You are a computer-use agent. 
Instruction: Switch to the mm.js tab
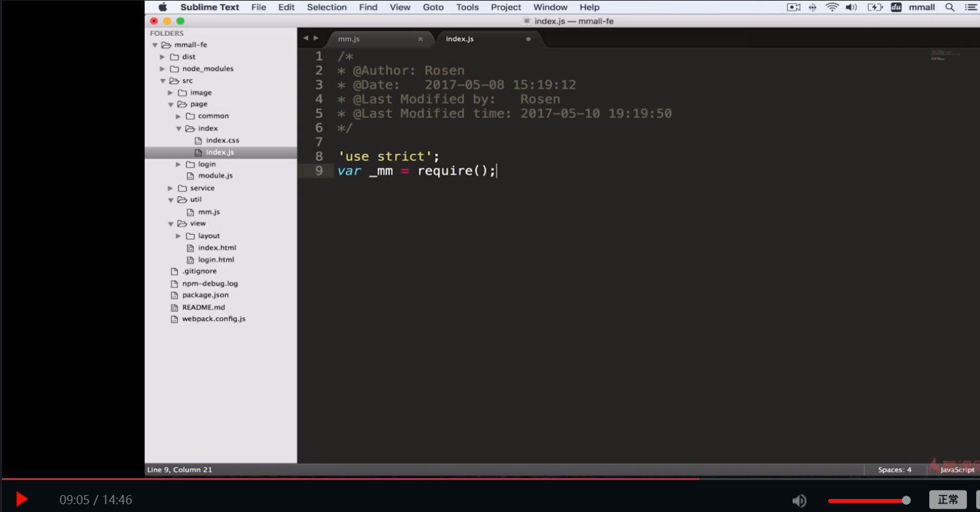tap(379, 39)
